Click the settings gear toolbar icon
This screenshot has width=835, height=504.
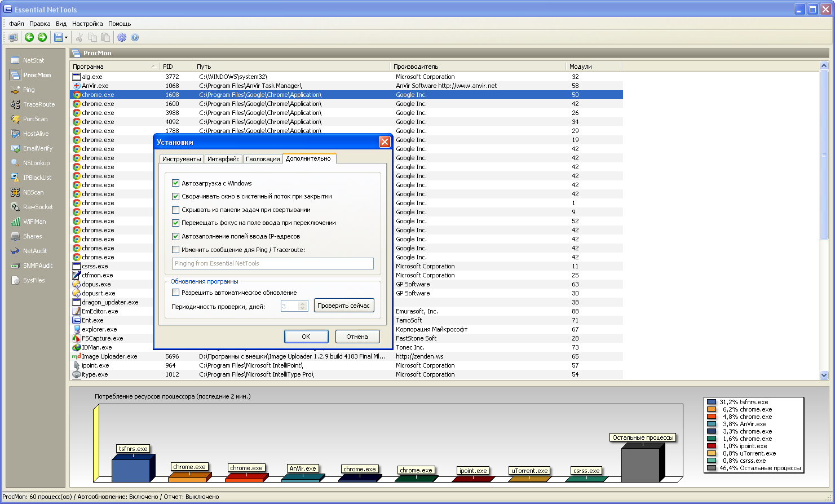pos(122,37)
